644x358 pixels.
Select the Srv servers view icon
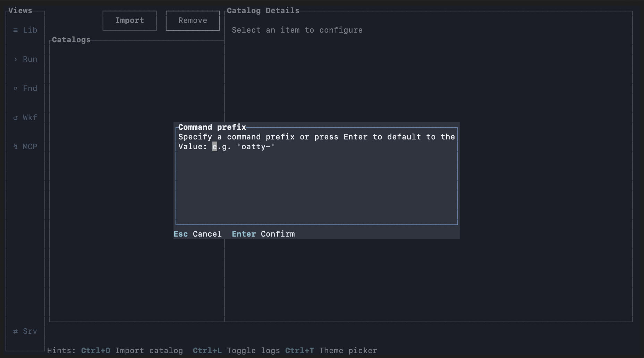(x=25, y=331)
